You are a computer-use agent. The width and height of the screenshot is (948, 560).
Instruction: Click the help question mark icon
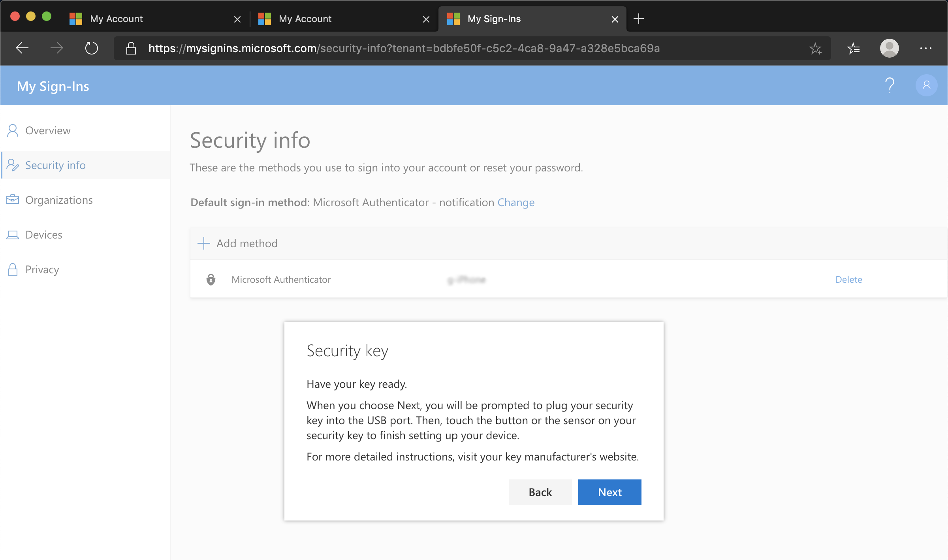tap(890, 85)
